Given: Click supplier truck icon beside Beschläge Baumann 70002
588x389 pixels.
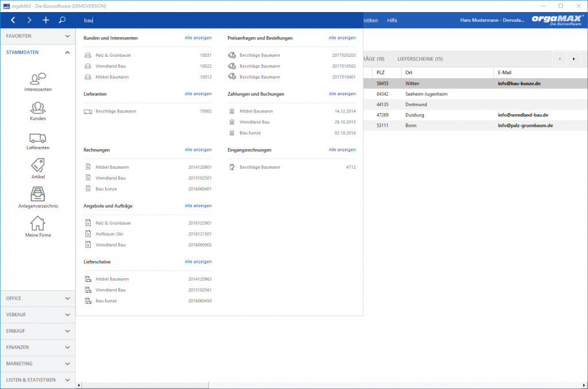Looking at the screenshot, I should coord(88,111).
